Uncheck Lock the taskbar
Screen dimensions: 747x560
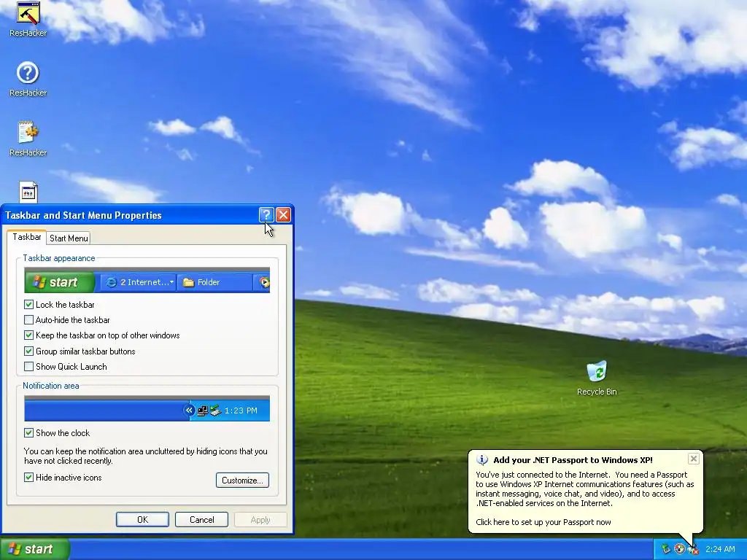coord(28,305)
